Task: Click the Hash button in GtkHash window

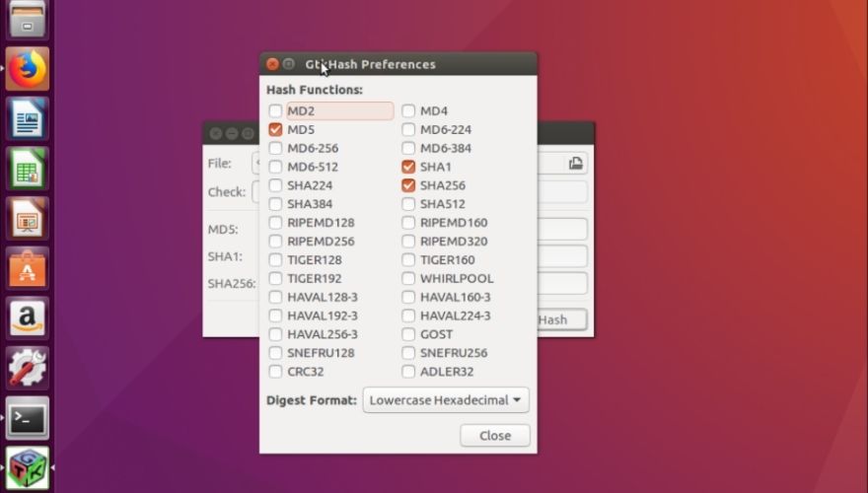Action: pos(561,319)
